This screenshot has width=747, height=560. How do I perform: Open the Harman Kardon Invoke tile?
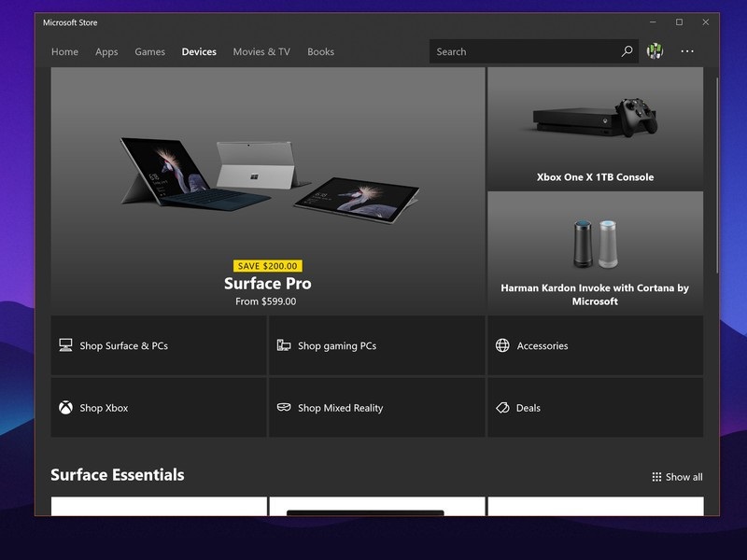tap(596, 252)
